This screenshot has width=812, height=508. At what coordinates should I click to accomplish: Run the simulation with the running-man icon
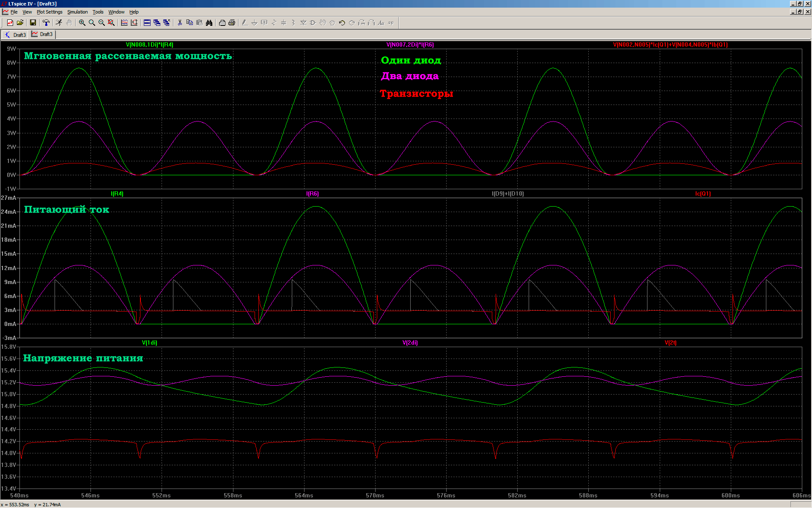pos(59,23)
